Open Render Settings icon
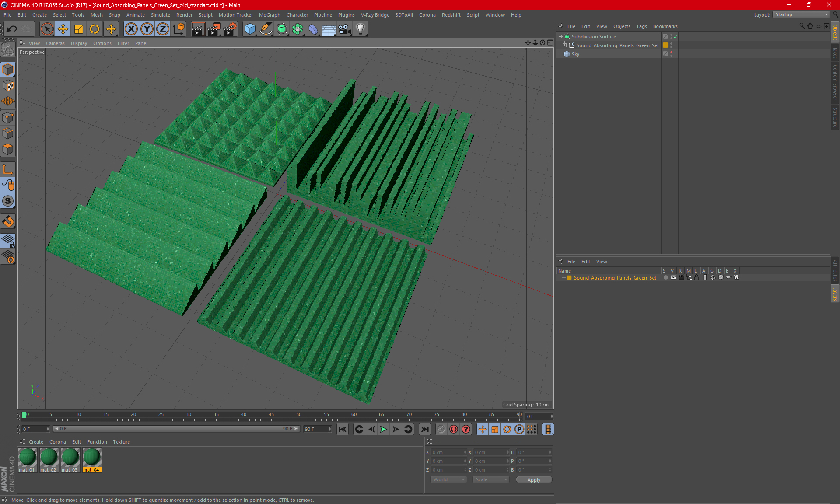840x504 pixels. (230, 29)
